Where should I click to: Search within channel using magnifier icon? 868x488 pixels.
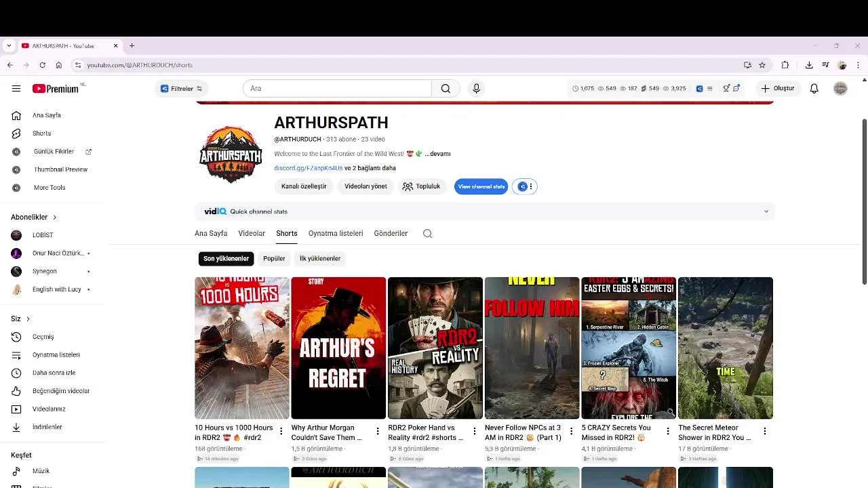click(427, 233)
